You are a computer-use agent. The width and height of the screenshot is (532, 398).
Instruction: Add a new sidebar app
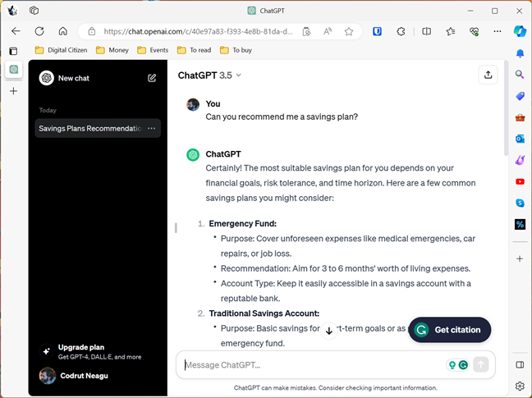(520, 259)
